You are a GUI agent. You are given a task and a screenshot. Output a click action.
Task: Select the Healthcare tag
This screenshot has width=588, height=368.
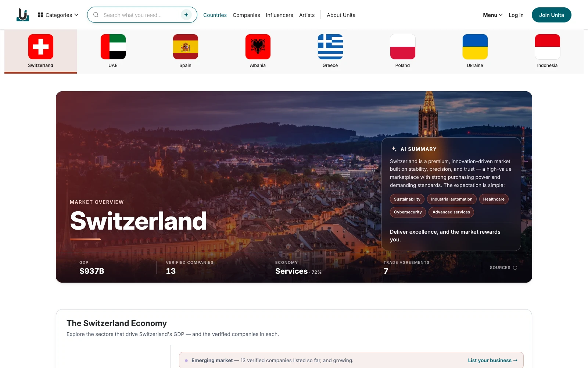[494, 199]
